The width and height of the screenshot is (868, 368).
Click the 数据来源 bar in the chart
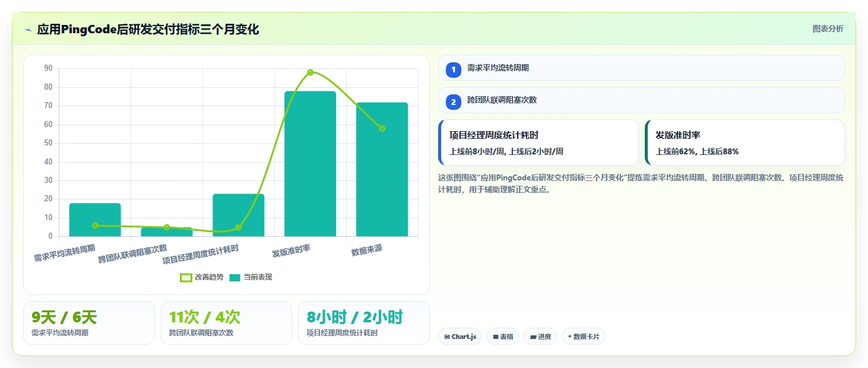[x=382, y=170]
